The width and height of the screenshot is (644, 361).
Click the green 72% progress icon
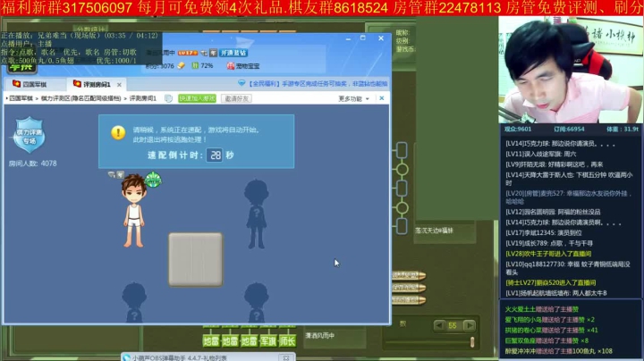point(196,65)
